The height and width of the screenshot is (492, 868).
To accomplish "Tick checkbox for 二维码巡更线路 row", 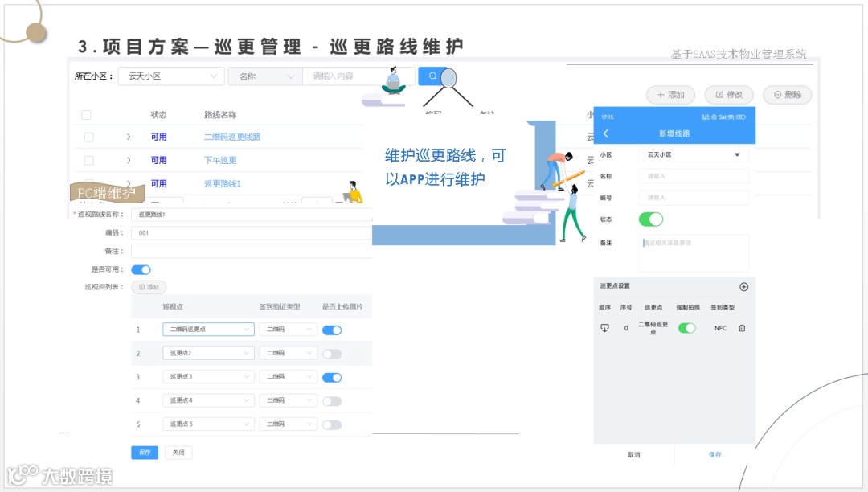I will (x=88, y=137).
